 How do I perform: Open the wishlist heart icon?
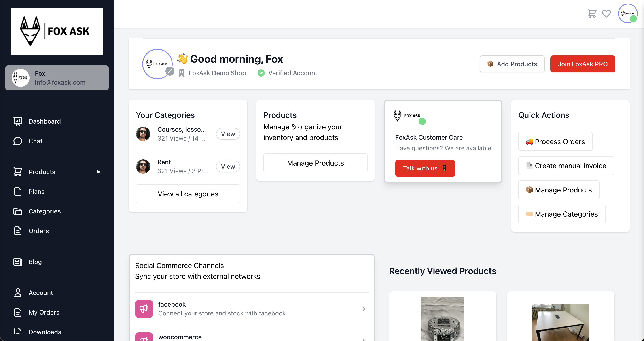[606, 13]
